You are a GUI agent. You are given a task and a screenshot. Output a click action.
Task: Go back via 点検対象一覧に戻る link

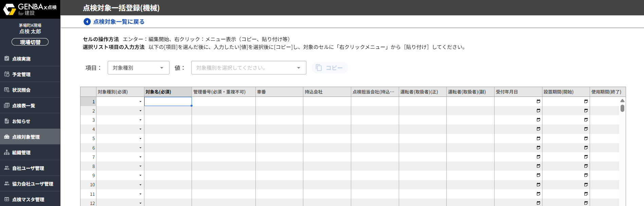[x=119, y=22]
